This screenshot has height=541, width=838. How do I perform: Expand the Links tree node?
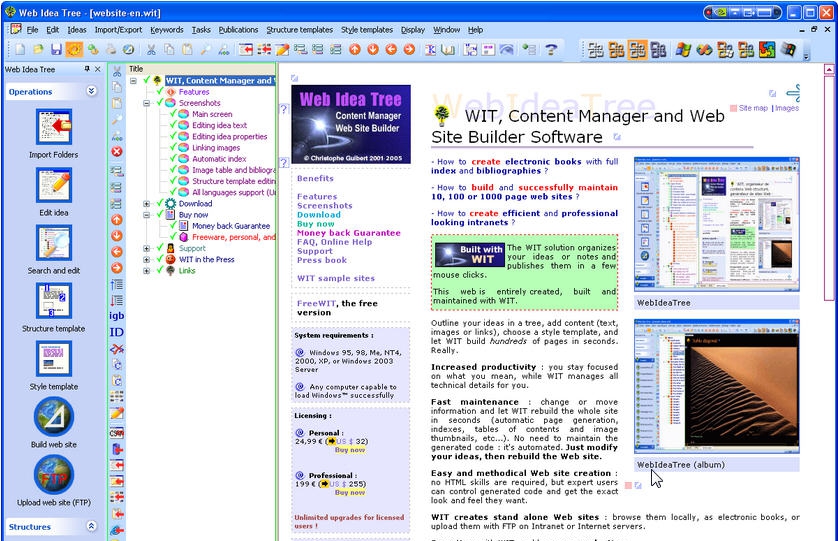point(146,270)
